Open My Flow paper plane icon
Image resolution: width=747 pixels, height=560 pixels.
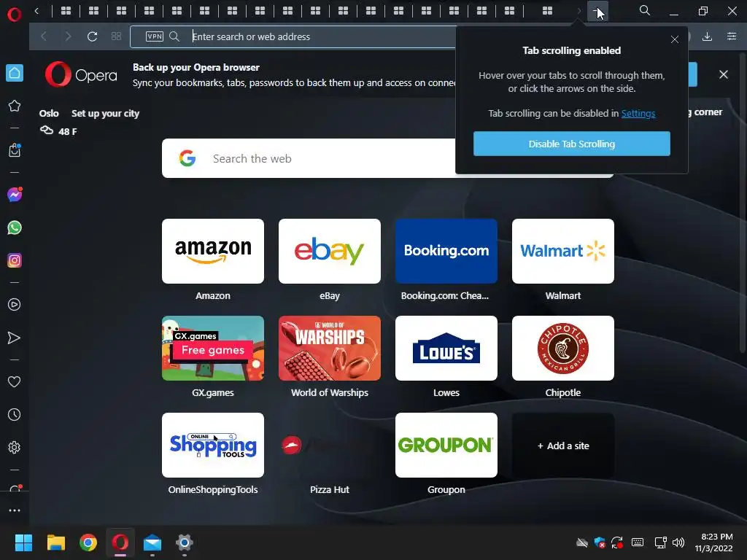click(15, 338)
